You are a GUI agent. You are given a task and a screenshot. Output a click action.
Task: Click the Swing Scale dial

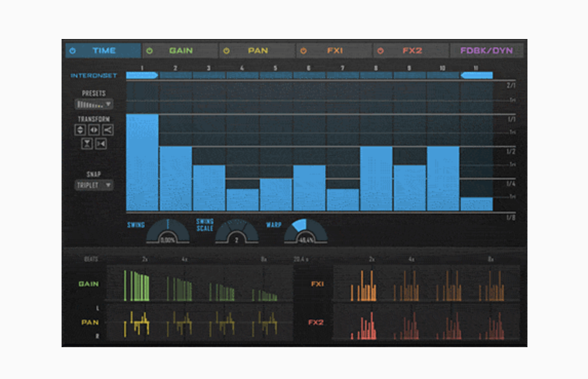(236, 232)
